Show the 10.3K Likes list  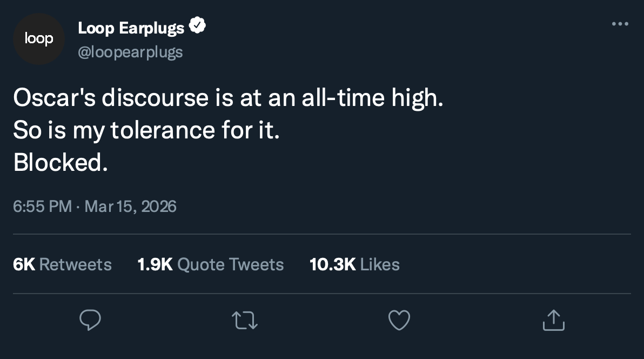[354, 264]
